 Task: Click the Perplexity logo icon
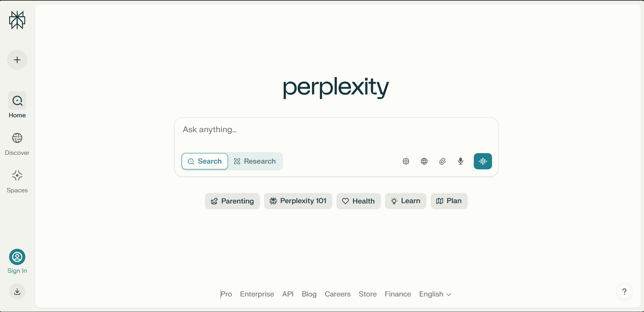[x=17, y=20]
